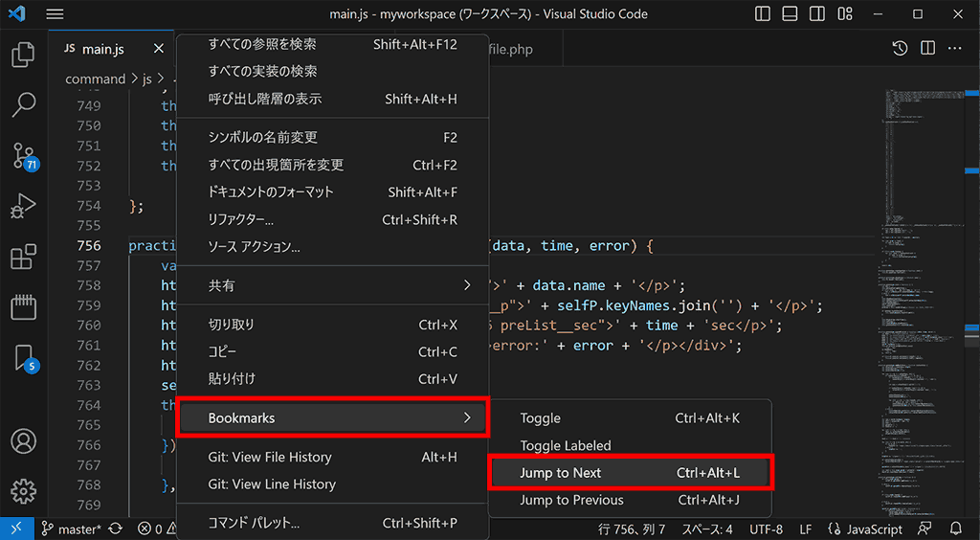Choose コマンド パレット... menu entry
980x540 pixels.
(332, 523)
